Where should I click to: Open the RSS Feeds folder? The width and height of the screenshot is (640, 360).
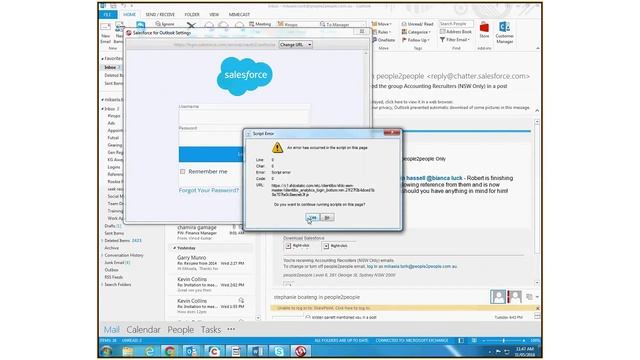113,277
